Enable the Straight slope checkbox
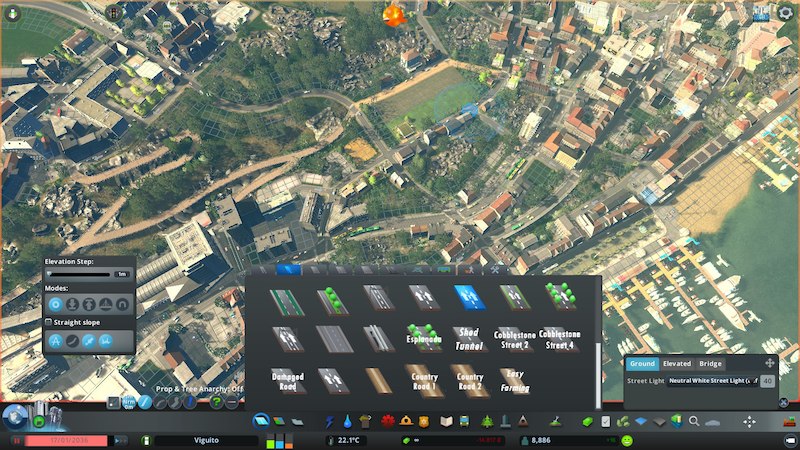800x450 pixels. [x=50, y=322]
